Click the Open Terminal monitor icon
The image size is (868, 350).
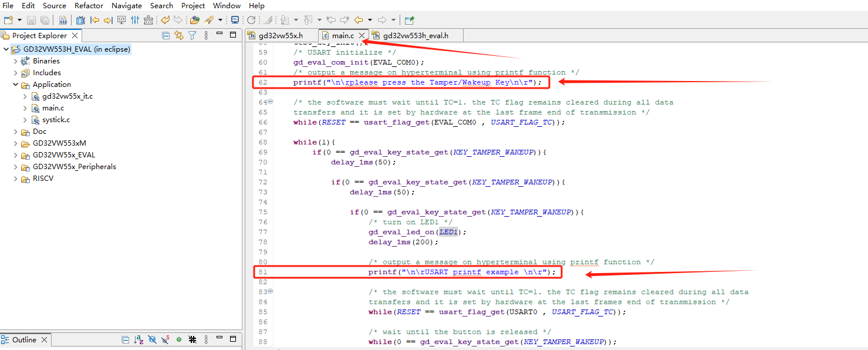pyautogui.click(x=235, y=20)
